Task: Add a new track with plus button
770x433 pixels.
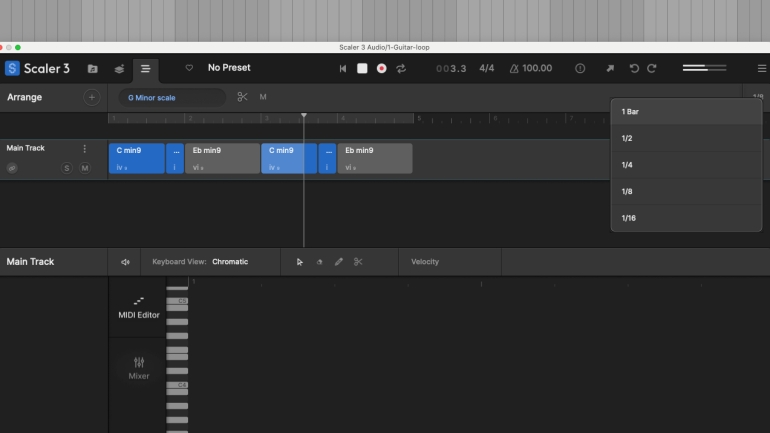Action: pyautogui.click(x=91, y=97)
